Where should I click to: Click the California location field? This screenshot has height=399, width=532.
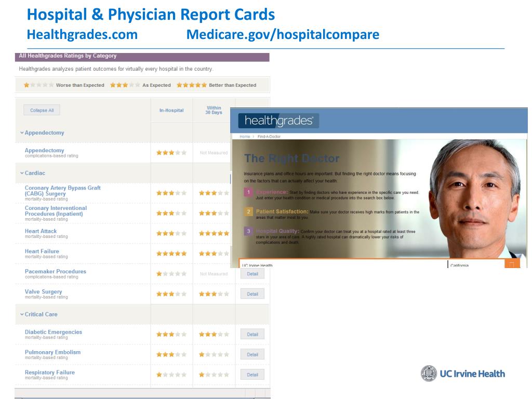click(476, 264)
